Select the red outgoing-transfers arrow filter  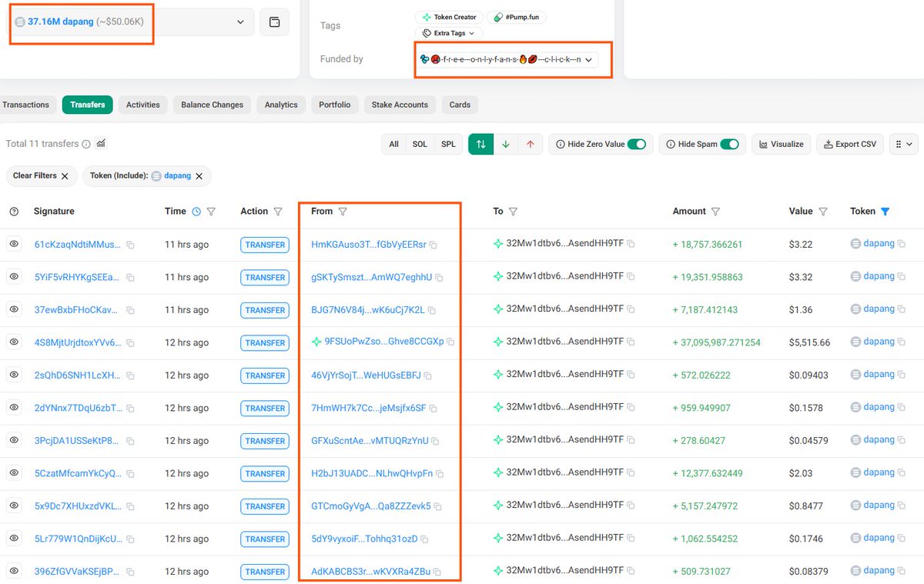coord(530,143)
